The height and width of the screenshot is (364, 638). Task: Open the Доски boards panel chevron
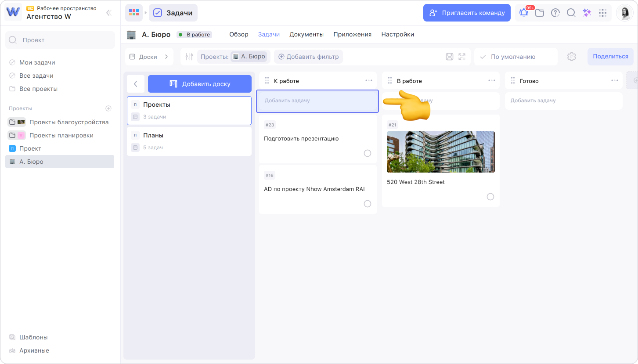[x=166, y=57]
